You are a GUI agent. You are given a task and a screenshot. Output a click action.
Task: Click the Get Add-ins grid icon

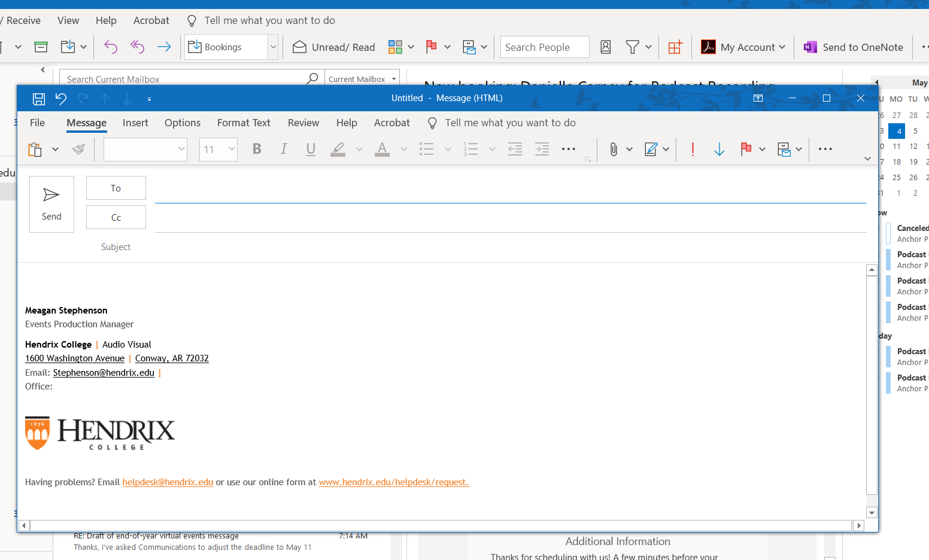(675, 47)
